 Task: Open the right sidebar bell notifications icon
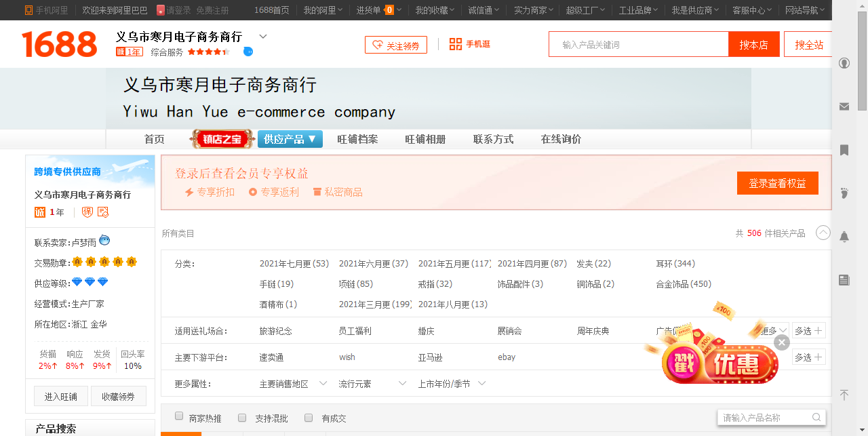coord(844,237)
